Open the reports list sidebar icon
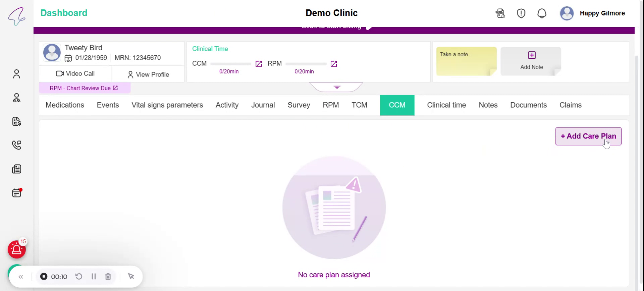Image resolution: width=644 pixels, height=291 pixels. point(16,169)
